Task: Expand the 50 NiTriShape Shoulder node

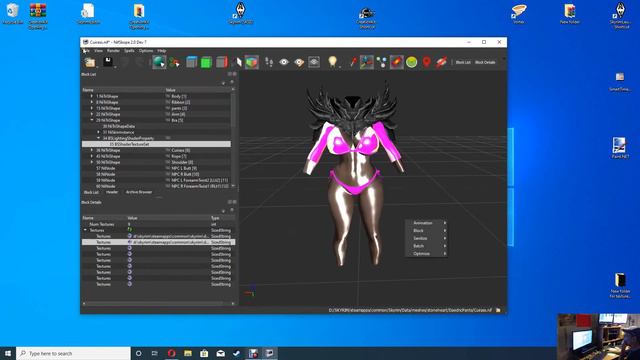Action: click(x=92, y=162)
